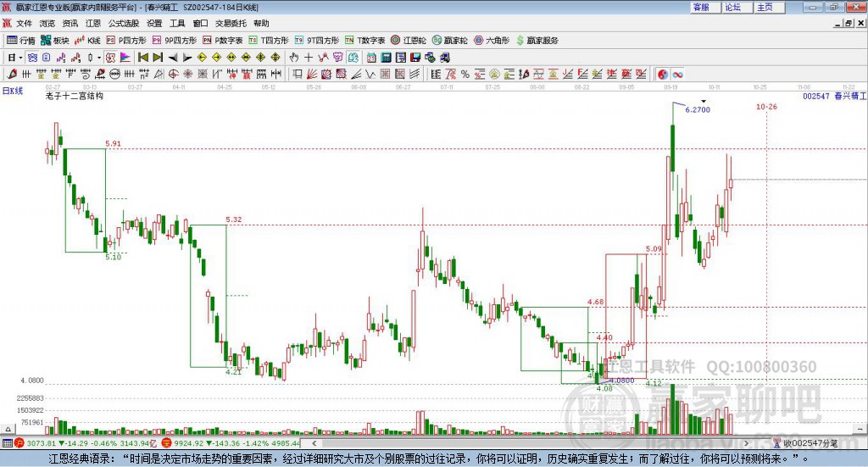Click the pink flag icon
Image resolution: width=868 pixels, height=467 pixels.
(125, 58)
